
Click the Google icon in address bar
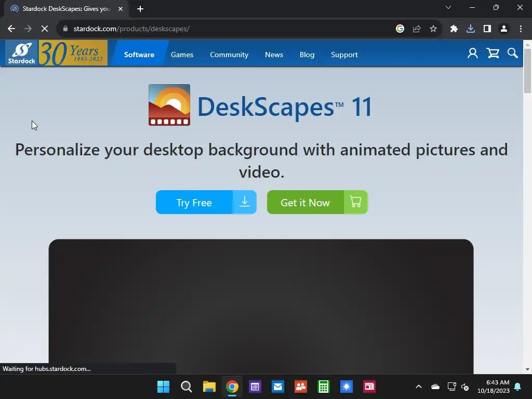pyautogui.click(x=400, y=29)
